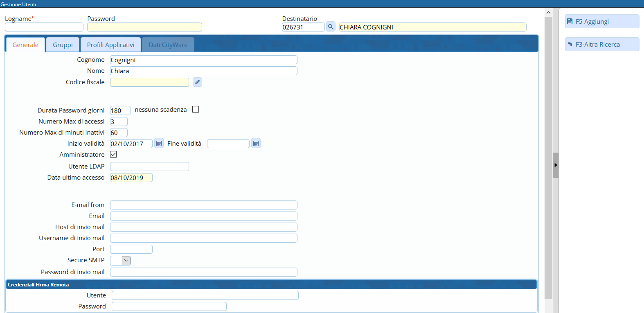Enable the nessuna scadenza checkbox
This screenshot has width=644, height=313.
pyautogui.click(x=196, y=110)
